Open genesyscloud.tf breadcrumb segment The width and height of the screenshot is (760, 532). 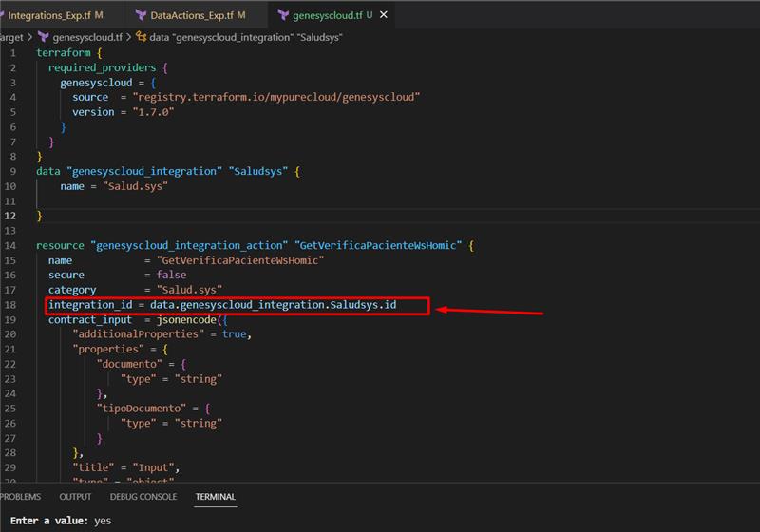87,37
